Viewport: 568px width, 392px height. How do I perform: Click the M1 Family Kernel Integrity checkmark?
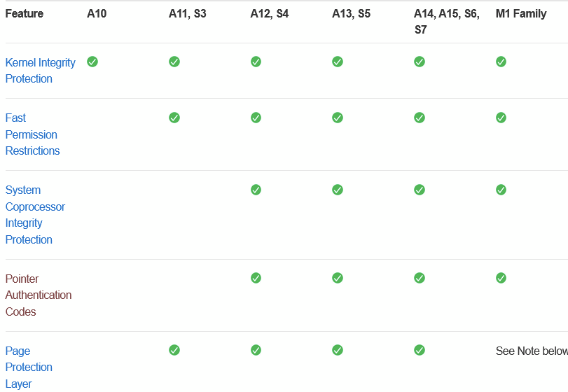(x=501, y=62)
